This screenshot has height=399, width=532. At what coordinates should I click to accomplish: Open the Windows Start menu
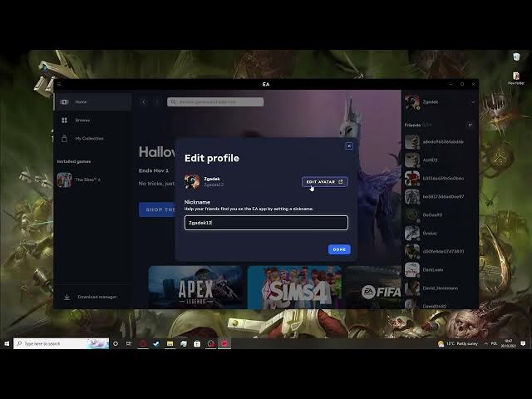pos(7,343)
